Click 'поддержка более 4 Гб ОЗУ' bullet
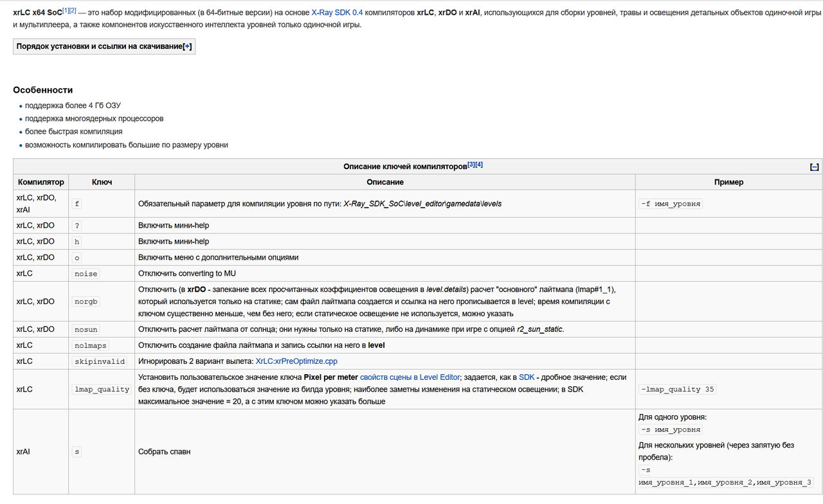 coord(73,106)
